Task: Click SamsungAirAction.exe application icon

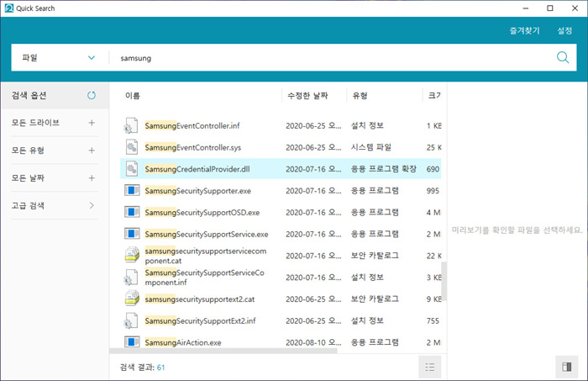Action: pyautogui.click(x=132, y=342)
